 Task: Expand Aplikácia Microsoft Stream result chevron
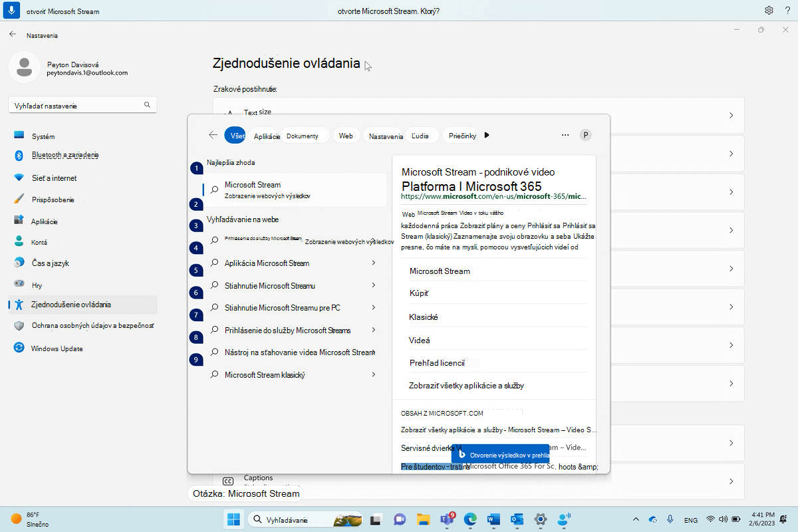click(374, 263)
